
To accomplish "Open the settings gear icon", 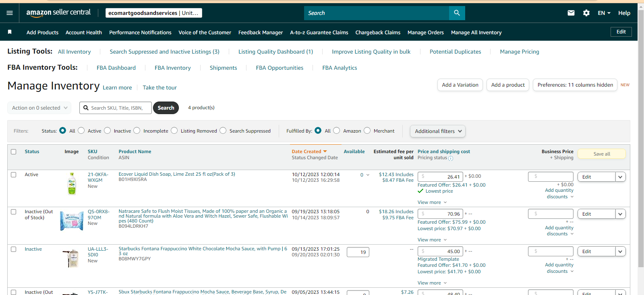I will tap(586, 13).
